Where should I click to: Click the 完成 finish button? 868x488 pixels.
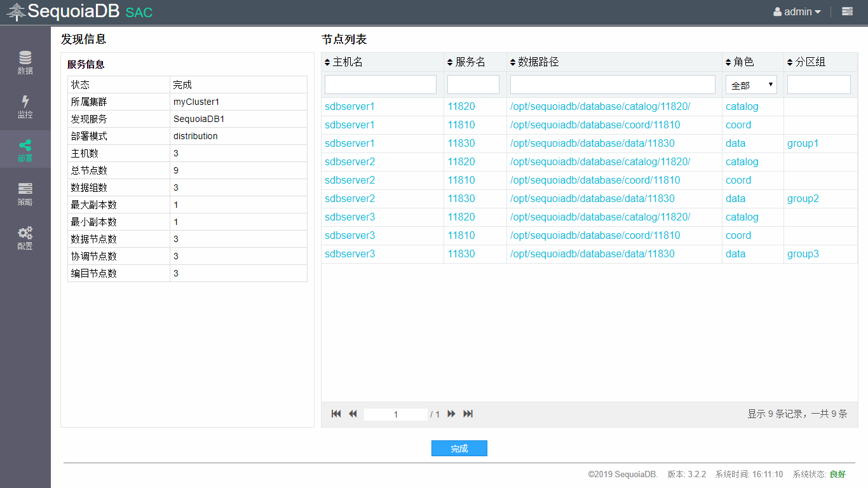[459, 448]
